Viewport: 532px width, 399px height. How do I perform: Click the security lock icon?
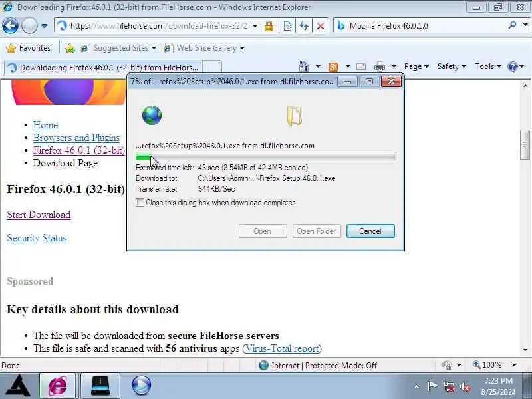point(269,26)
